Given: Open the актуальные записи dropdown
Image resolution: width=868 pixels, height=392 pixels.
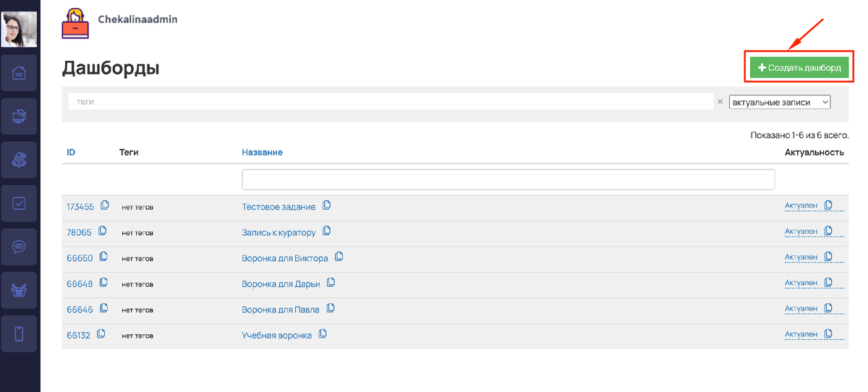Looking at the screenshot, I should coord(780,103).
